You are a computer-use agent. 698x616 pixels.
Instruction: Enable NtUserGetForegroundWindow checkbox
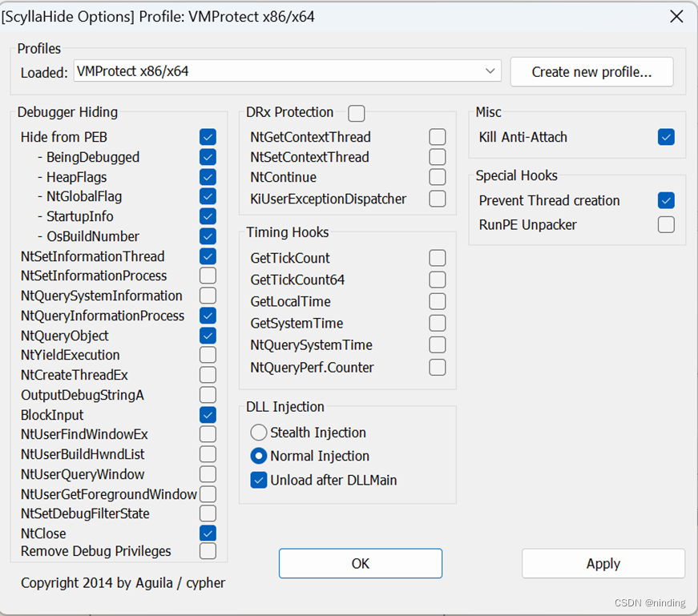click(208, 494)
